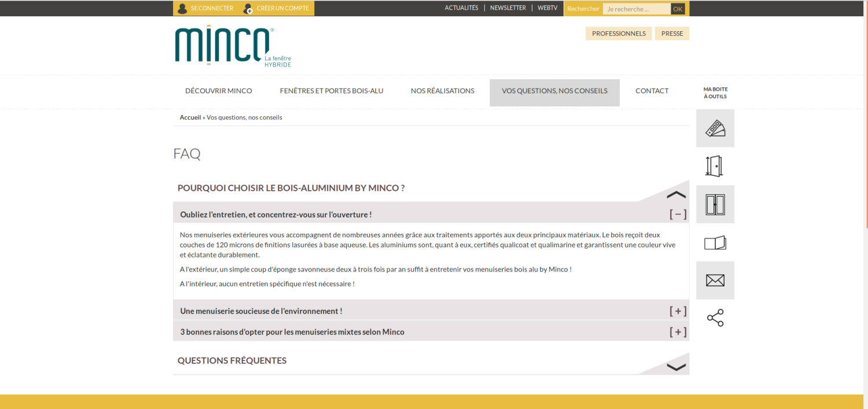Expand Une menuiserie soucieuse de l'environnement
The width and height of the screenshot is (868, 409).
pos(678,311)
